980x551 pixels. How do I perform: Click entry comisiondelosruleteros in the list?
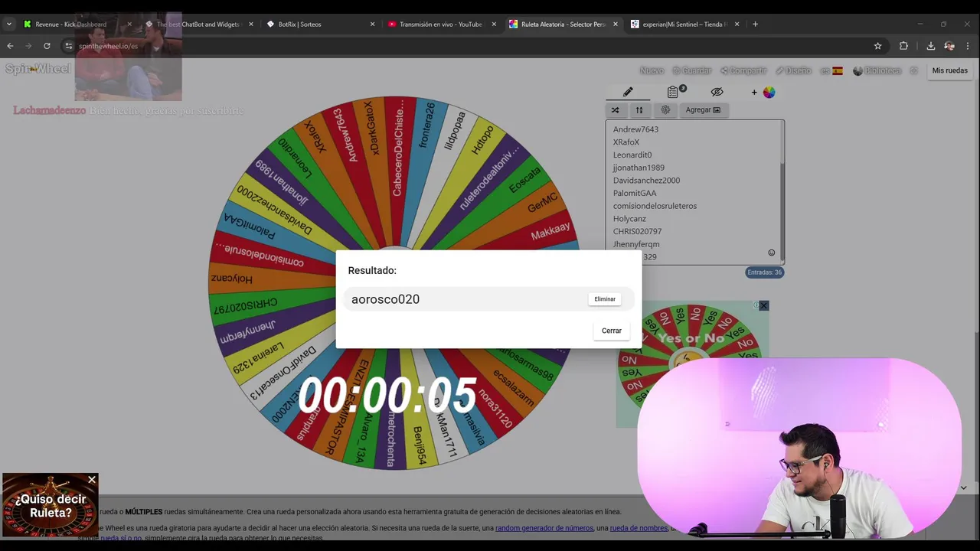655,206
